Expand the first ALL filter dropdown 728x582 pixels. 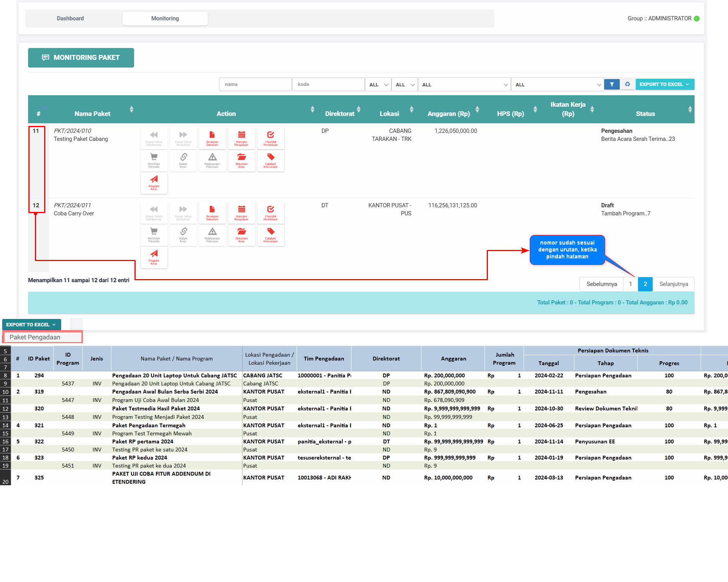click(378, 85)
